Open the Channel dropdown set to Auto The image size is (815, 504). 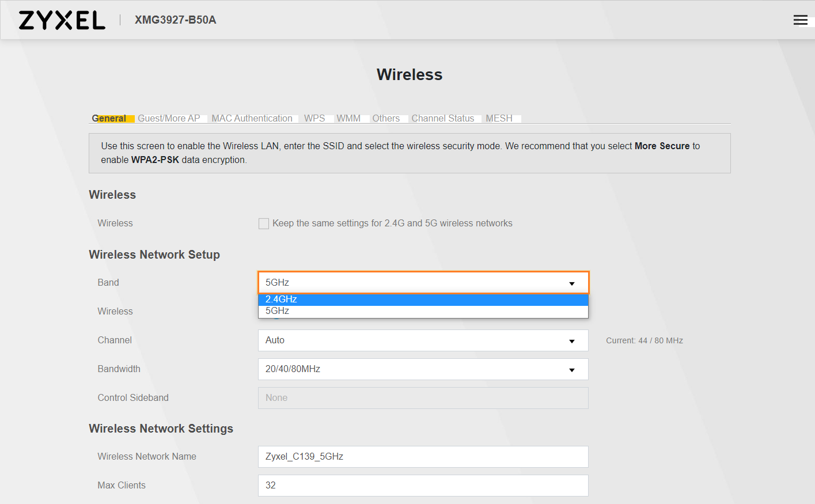point(423,340)
